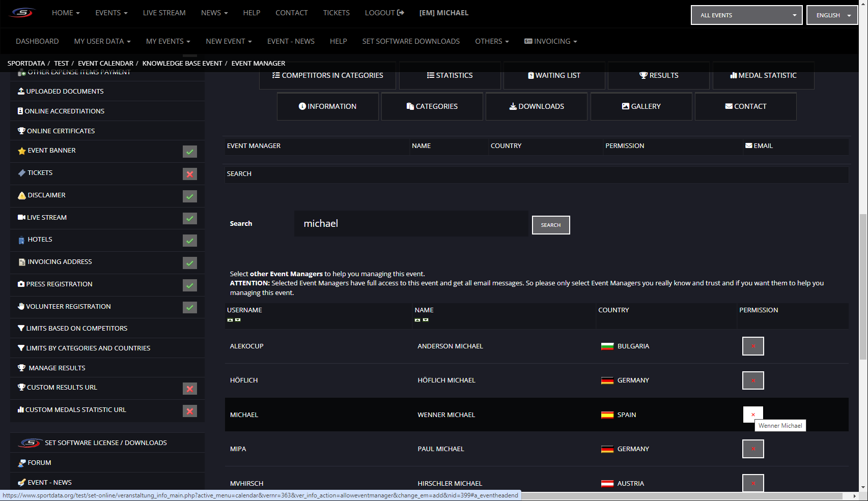
Task: Click the Disclaimer warning triangle icon
Action: coord(21,196)
